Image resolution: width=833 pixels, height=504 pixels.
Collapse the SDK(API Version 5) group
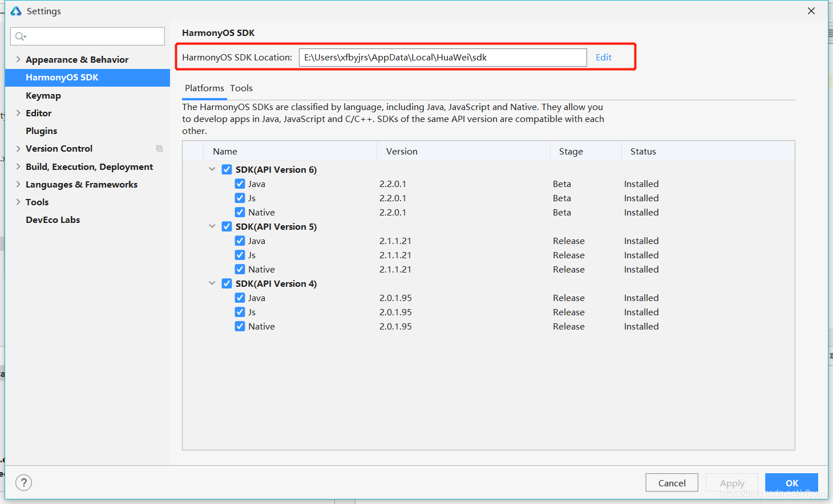click(x=212, y=226)
